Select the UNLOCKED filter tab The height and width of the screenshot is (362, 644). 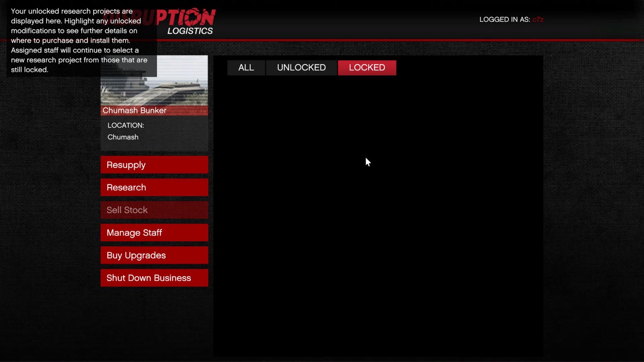(x=301, y=68)
